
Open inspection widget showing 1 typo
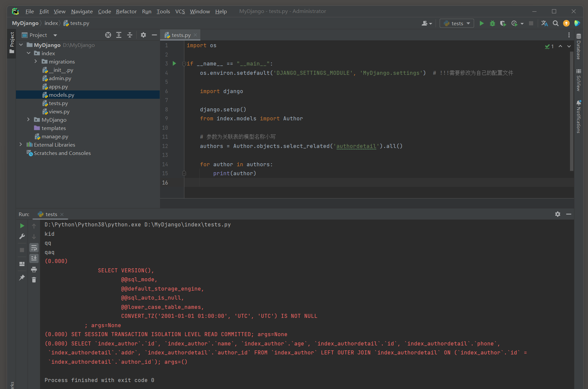click(549, 47)
